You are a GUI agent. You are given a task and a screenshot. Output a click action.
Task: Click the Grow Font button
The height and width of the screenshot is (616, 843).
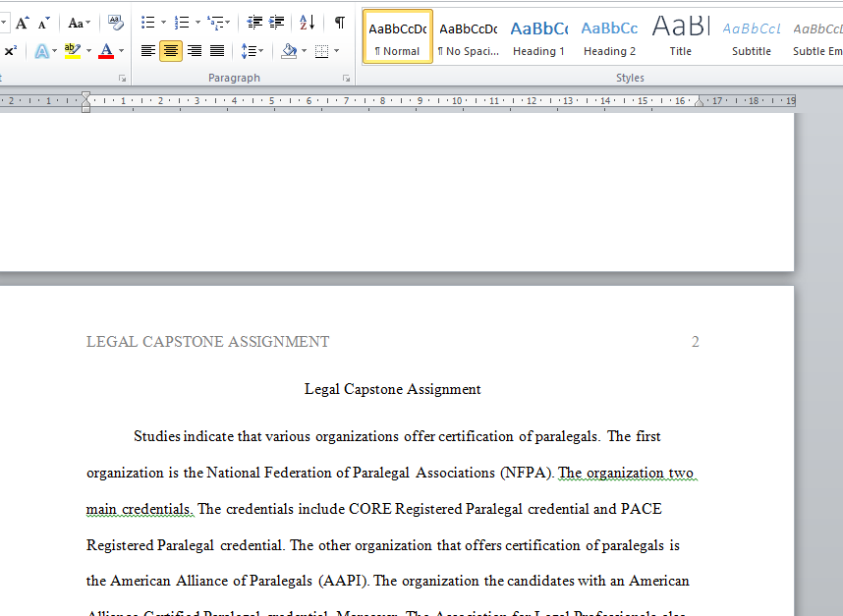point(22,24)
